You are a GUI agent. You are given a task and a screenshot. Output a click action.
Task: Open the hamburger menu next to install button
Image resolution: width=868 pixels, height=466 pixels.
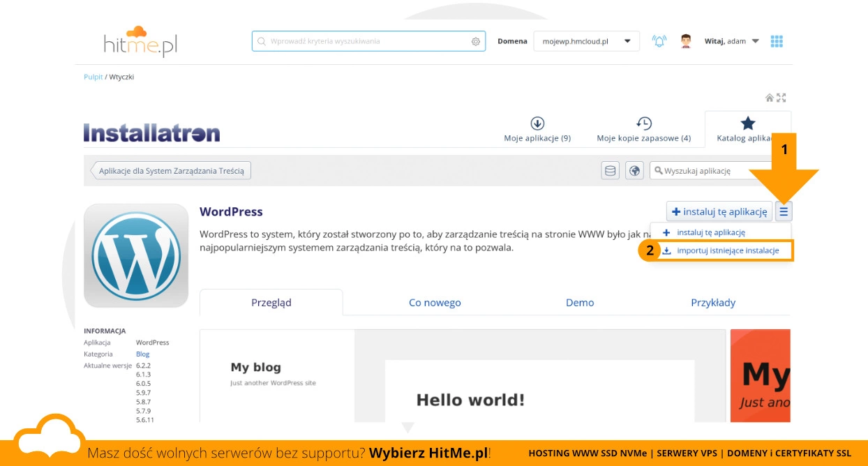[x=784, y=211]
